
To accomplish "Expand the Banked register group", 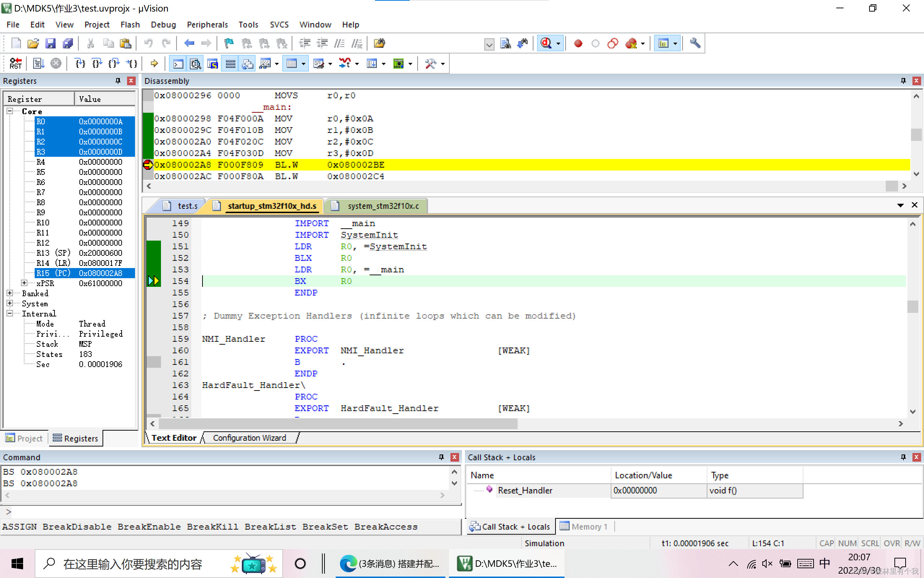I will (10, 293).
